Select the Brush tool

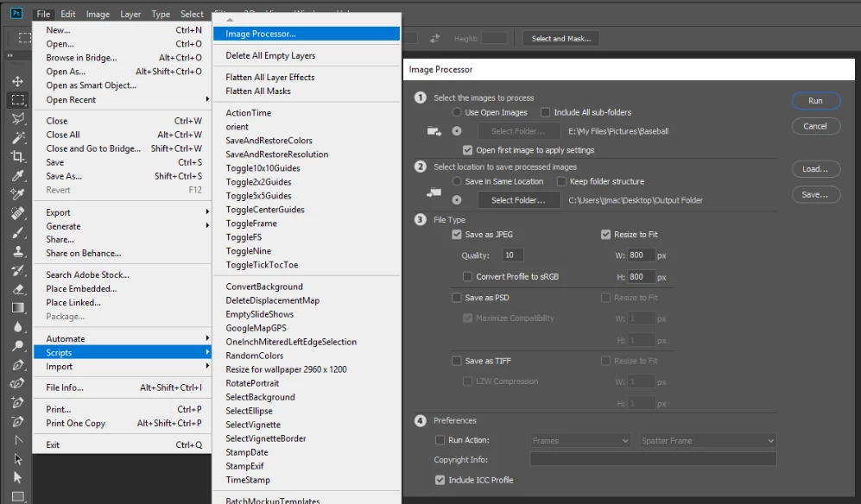click(17, 232)
